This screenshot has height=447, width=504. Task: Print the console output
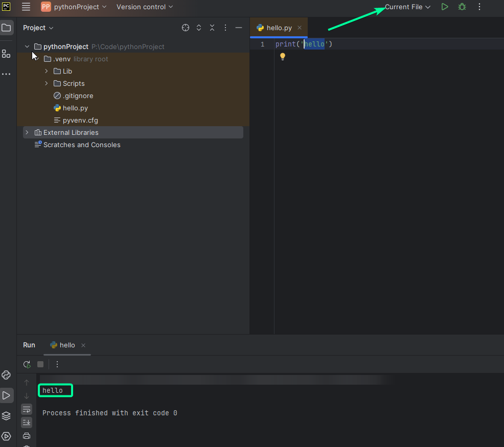pos(27,436)
